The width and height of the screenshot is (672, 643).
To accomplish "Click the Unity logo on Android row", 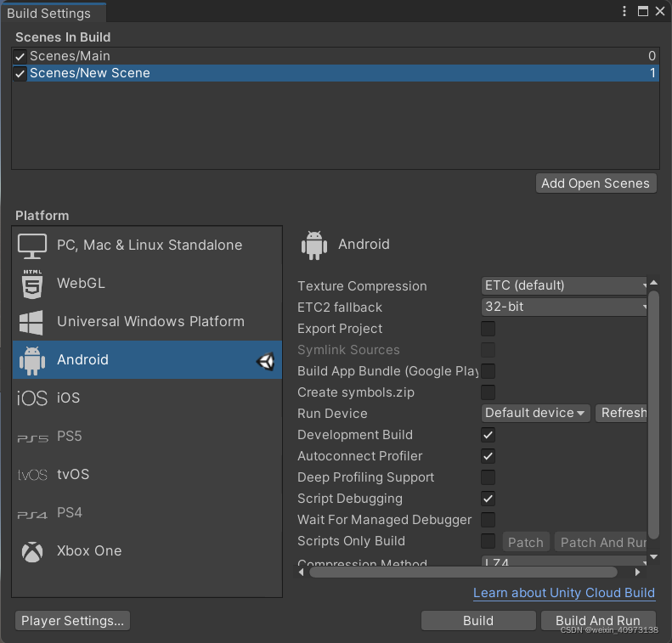I will point(266,361).
